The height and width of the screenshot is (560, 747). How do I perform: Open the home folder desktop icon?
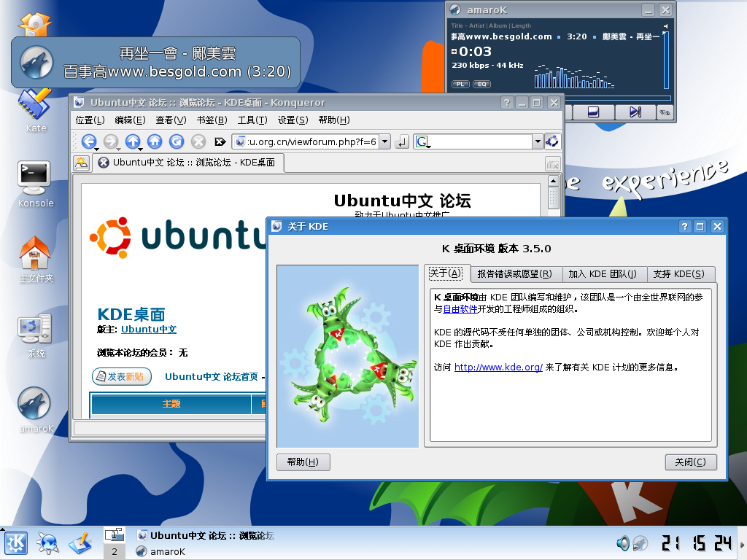click(x=36, y=260)
